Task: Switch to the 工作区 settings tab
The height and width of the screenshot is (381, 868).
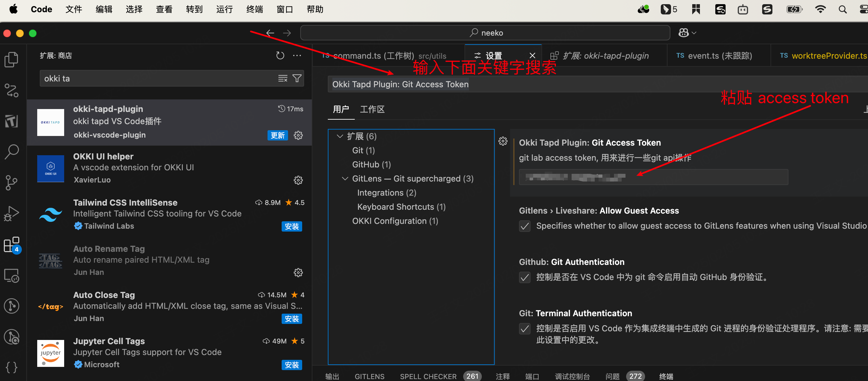Action: (372, 109)
